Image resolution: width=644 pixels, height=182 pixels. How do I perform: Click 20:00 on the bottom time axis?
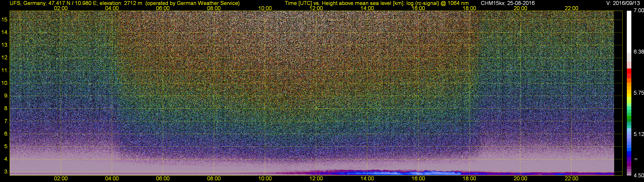click(x=521, y=179)
